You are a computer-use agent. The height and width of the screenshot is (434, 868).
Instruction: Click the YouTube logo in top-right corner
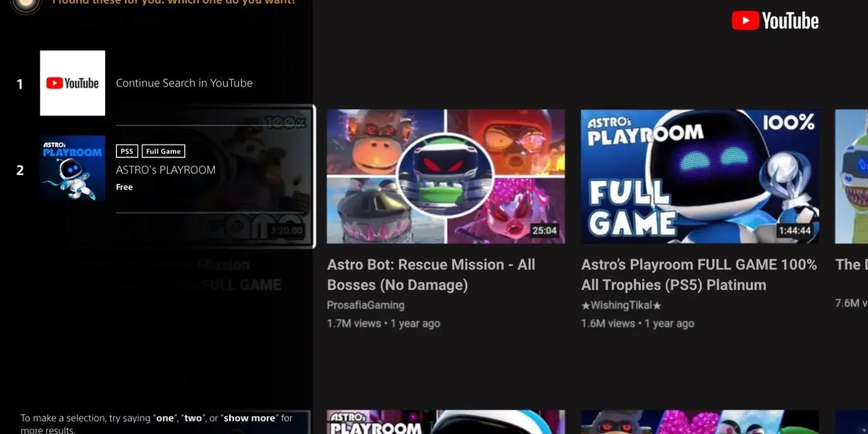[x=775, y=21]
